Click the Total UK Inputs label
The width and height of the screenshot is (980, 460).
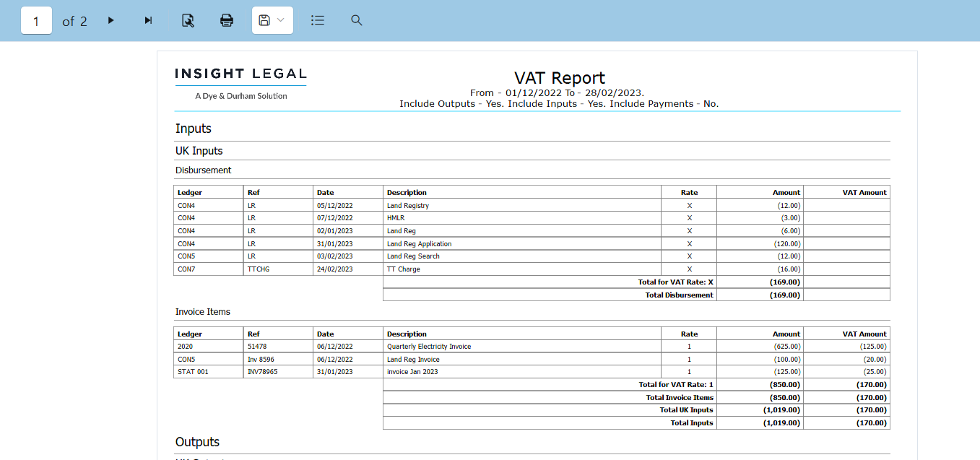[687, 410]
